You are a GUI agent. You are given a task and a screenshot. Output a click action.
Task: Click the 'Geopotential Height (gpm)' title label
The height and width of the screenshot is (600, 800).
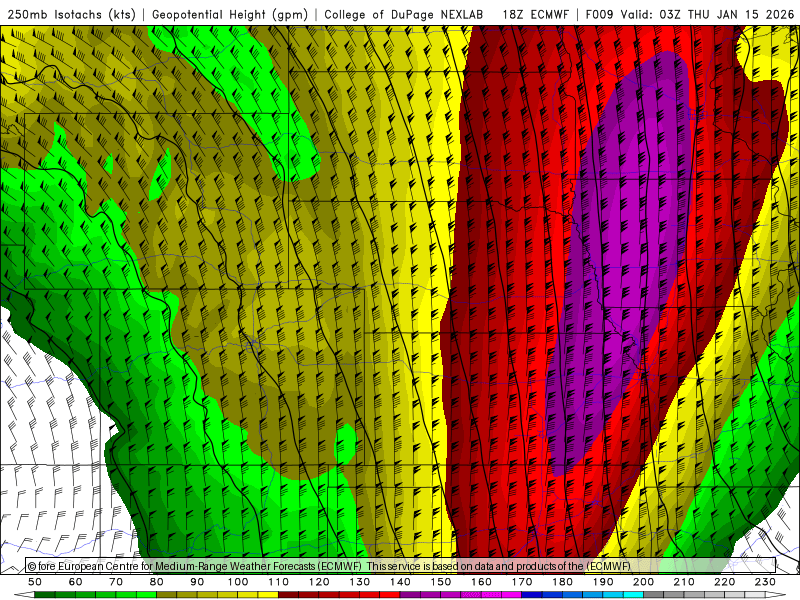click(230, 15)
